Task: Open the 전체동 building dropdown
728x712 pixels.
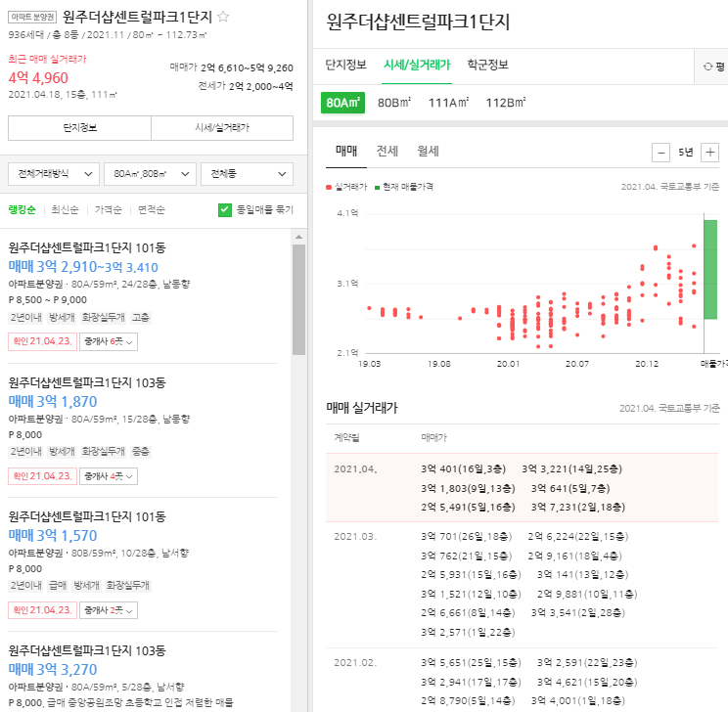Action: click(x=247, y=174)
